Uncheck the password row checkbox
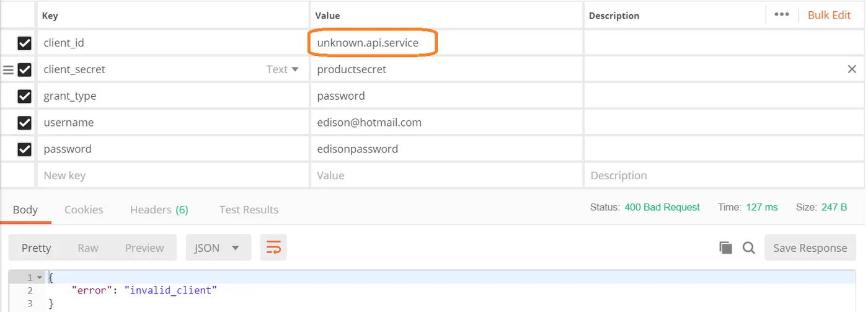The height and width of the screenshot is (312, 868). 24,149
